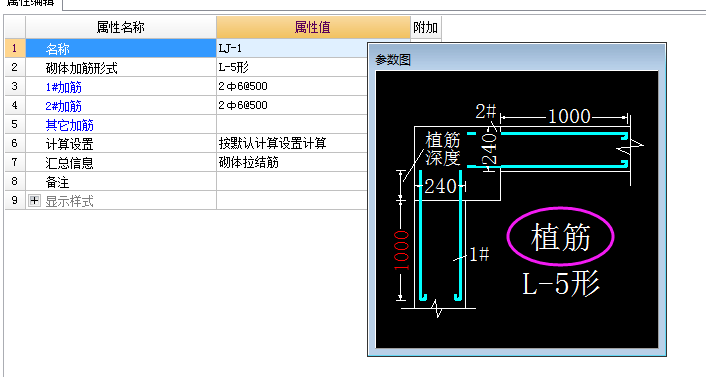Viewport: 706px width, 377px height.
Task: Click the 2# label in diagram
Action: pos(486,111)
